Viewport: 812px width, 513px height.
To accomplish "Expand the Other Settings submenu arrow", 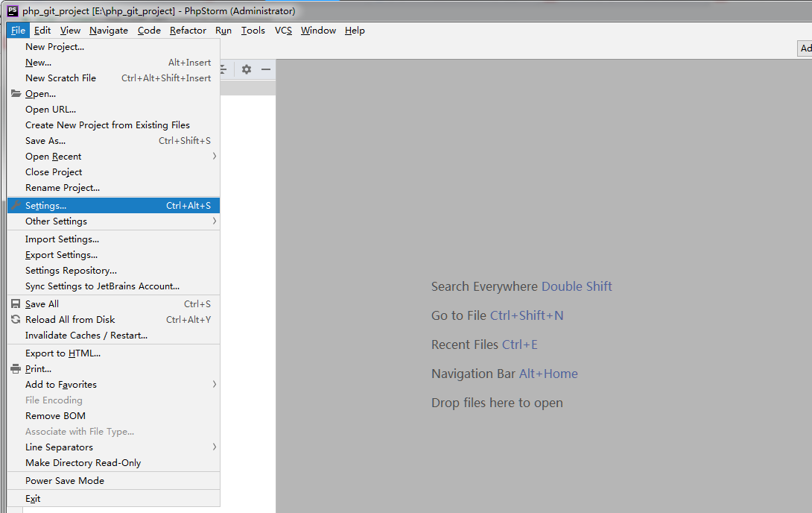I will pos(214,221).
